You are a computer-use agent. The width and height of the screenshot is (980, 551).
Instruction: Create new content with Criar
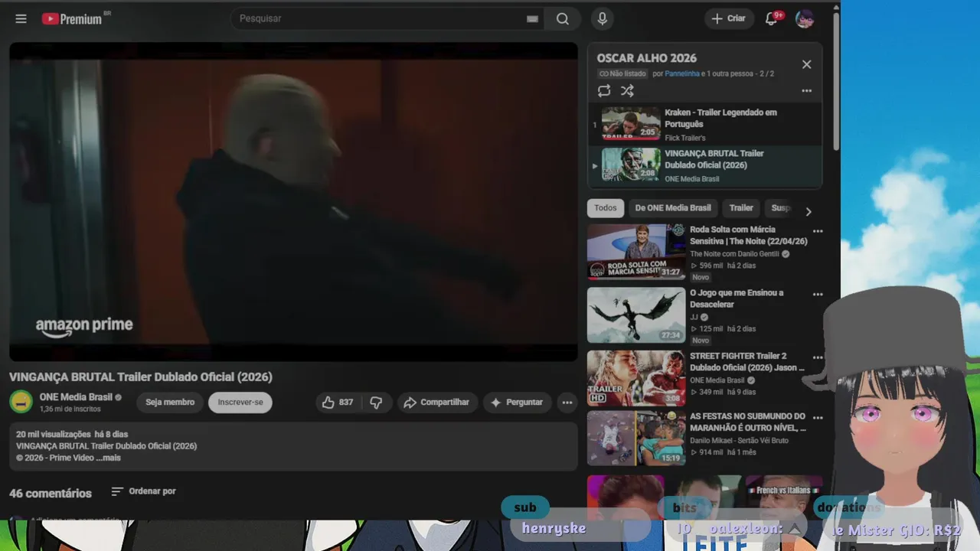click(728, 19)
